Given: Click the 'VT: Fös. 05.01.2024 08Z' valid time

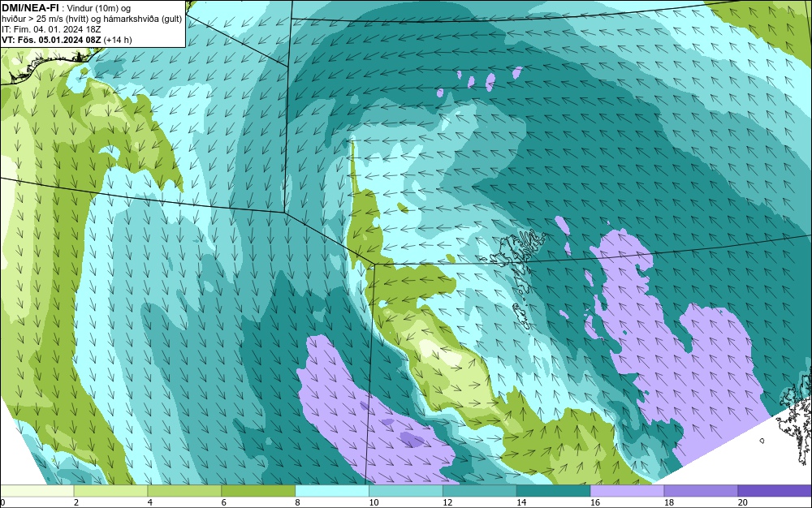Looking at the screenshot, I should click(52, 40).
